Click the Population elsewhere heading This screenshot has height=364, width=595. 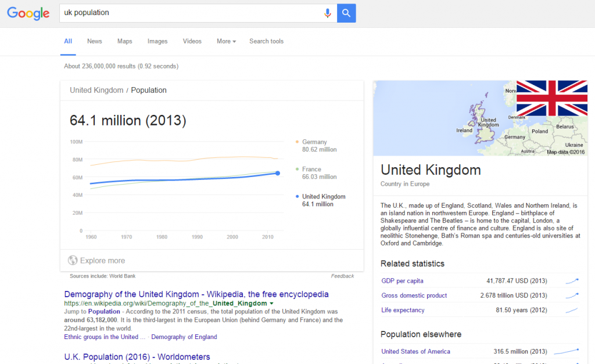tap(421, 334)
